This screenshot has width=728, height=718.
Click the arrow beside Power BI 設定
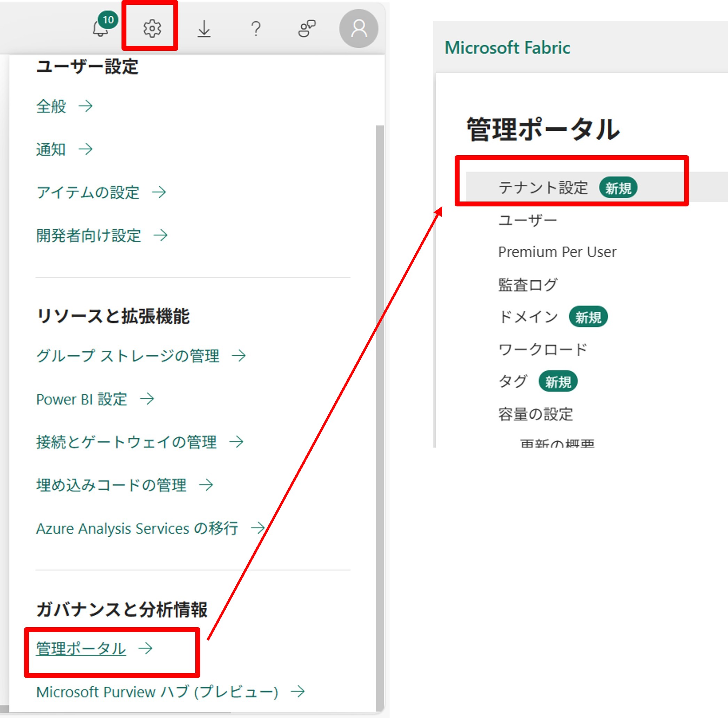147,399
